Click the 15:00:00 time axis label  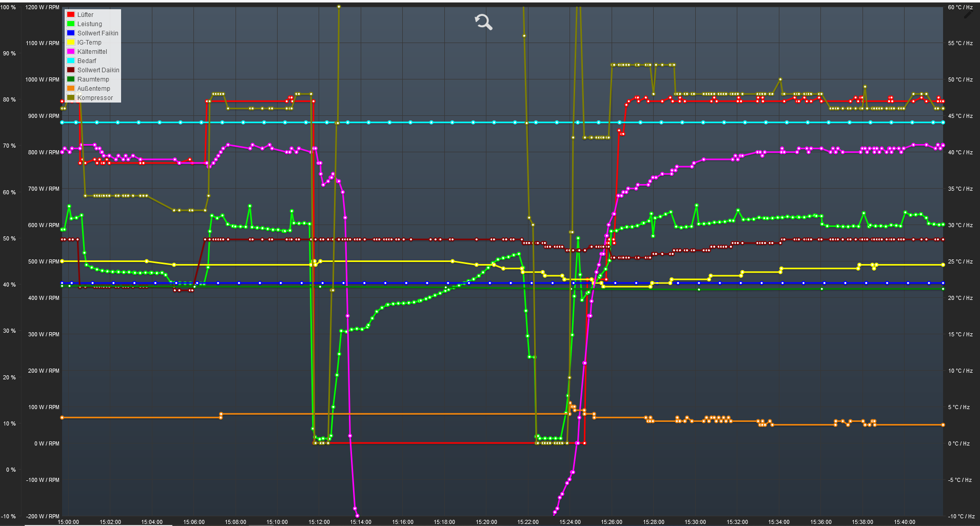(68, 522)
